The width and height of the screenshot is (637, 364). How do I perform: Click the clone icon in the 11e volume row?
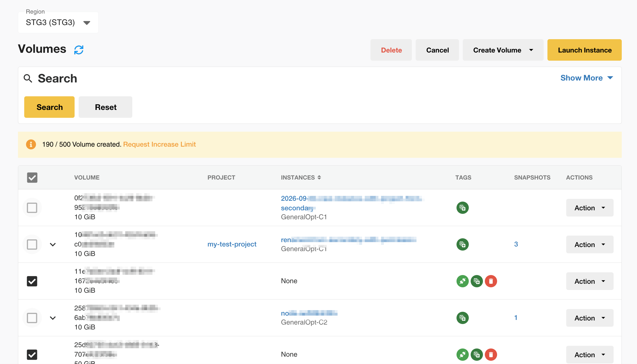[477, 281]
